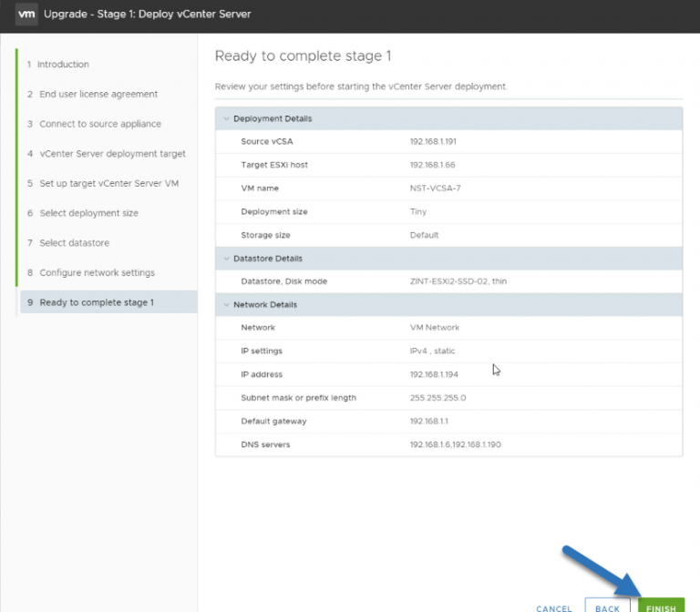
Task: Open step 2 End user license agreement
Action: (x=92, y=94)
